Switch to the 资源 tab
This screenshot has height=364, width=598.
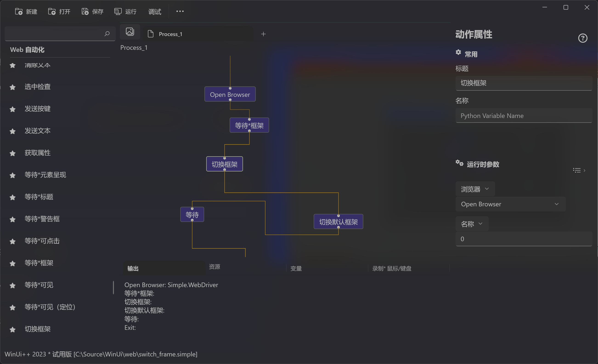pos(214,267)
